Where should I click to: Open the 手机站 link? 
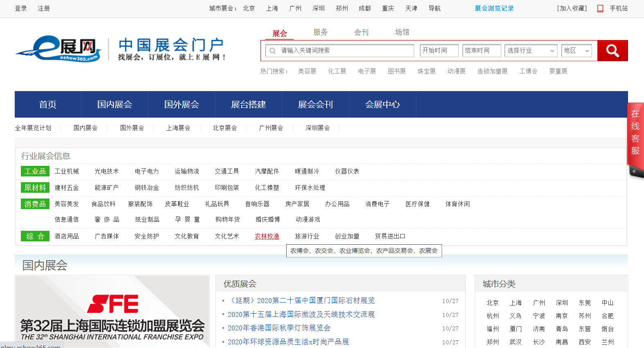coord(619,9)
